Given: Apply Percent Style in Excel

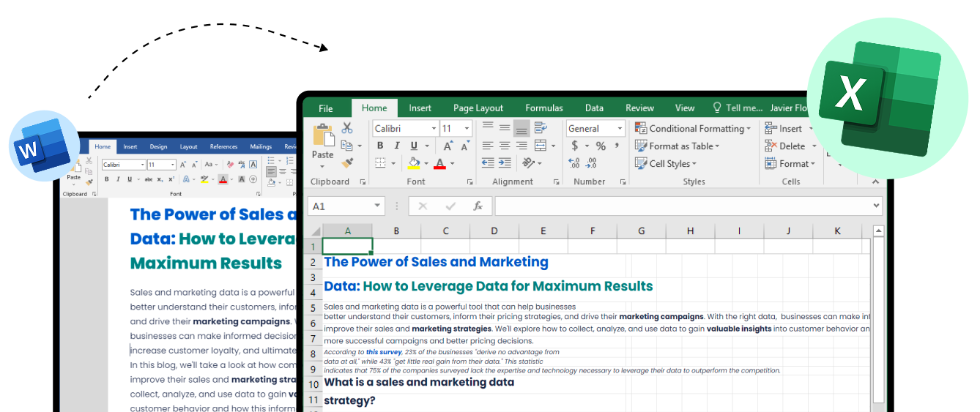Looking at the screenshot, I should coord(601,146).
